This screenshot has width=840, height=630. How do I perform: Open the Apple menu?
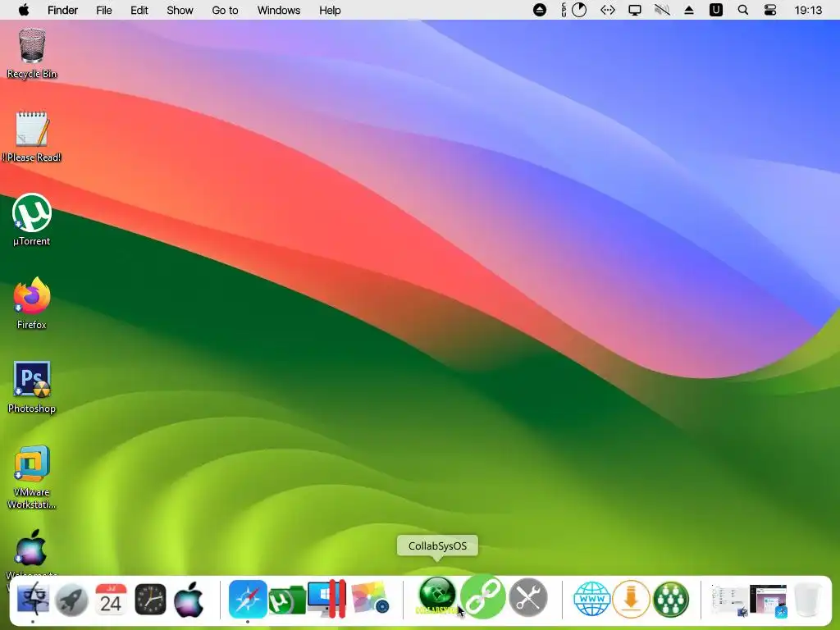(x=24, y=10)
